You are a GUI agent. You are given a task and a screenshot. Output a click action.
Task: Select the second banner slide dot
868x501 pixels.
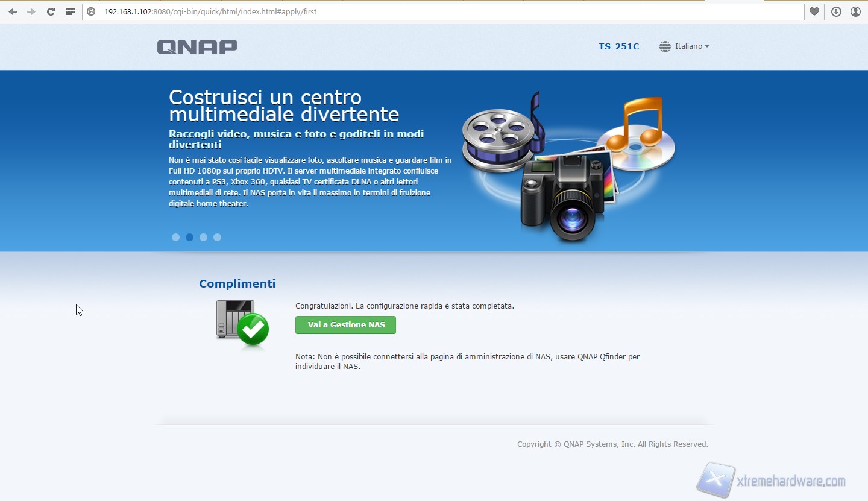point(189,237)
